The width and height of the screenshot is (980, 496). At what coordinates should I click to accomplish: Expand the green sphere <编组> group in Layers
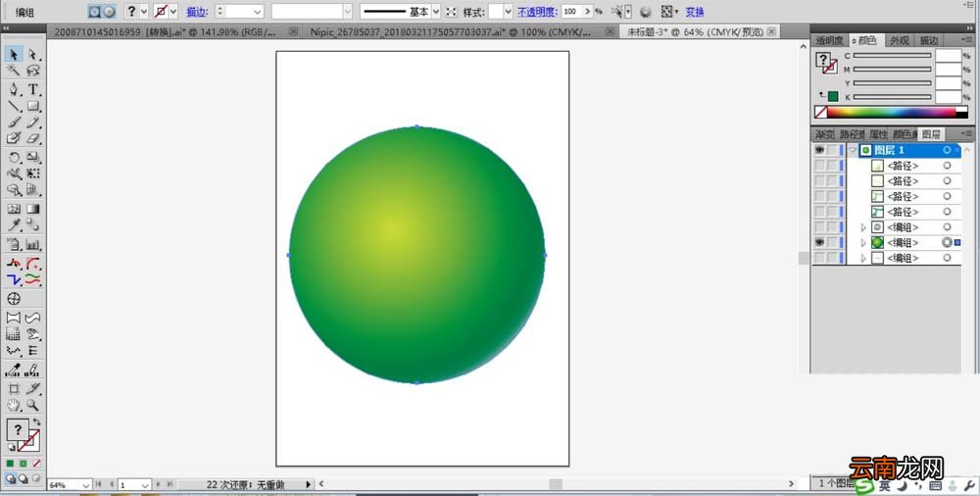point(863,243)
